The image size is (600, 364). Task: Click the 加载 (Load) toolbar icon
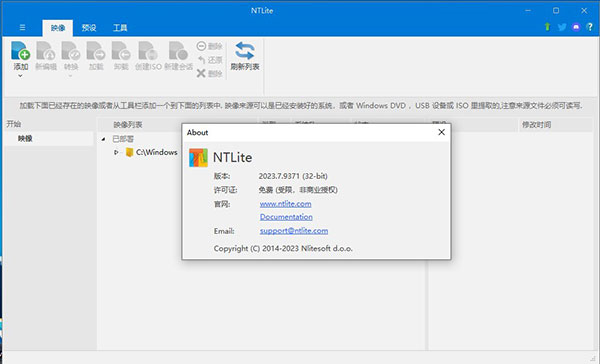96,51
